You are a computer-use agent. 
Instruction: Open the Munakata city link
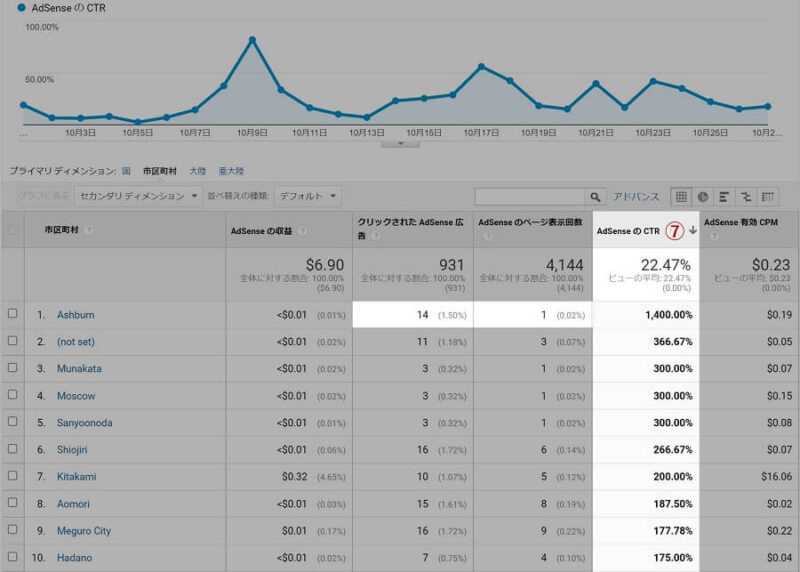click(x=79, y=369)
